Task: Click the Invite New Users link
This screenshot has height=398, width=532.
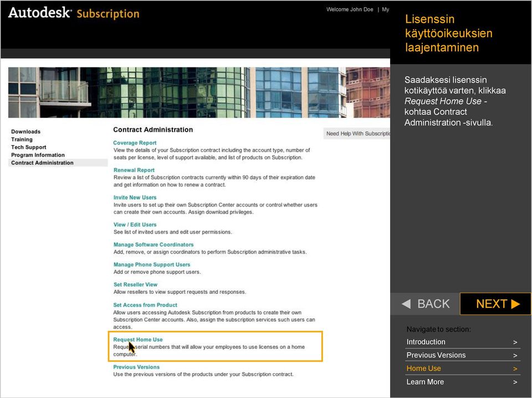Action: (135, 197)
